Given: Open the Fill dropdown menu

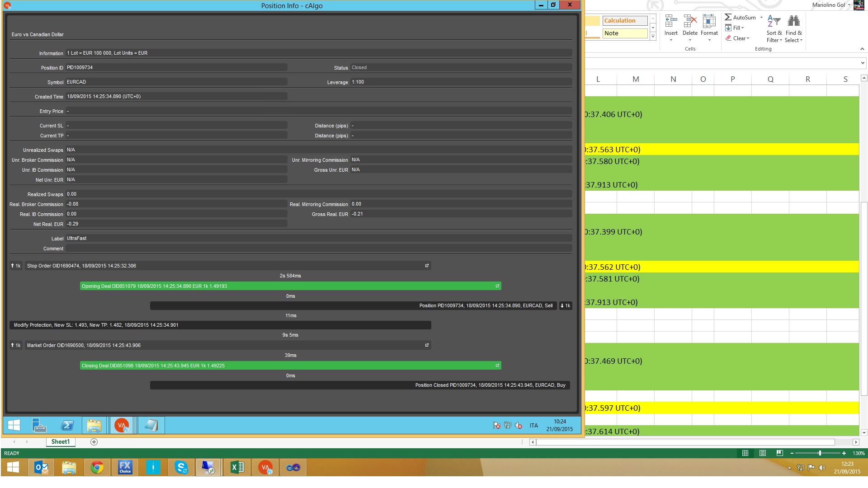Looking at the screenshot, I should (742, 28).
